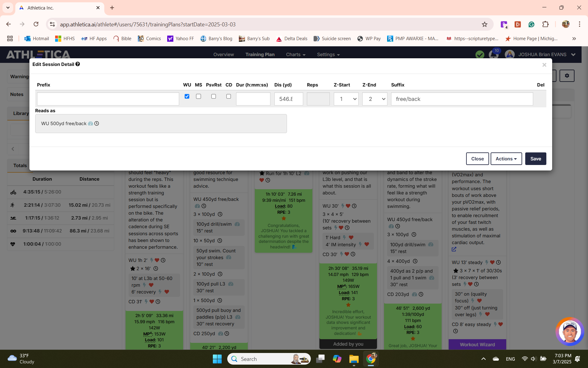Viewport: 588px width, 368px height.
Task: Enable the MS checkbox
Action: pos(198,96)
